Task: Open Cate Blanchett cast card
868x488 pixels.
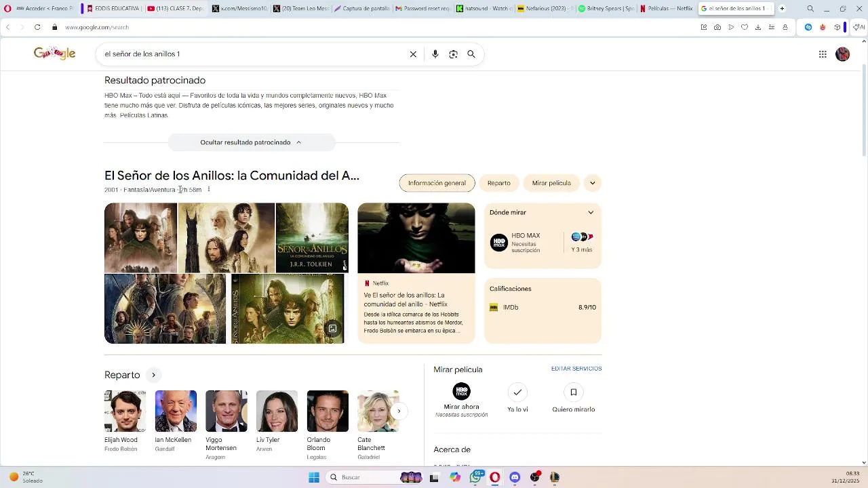Action: point(378,425)
